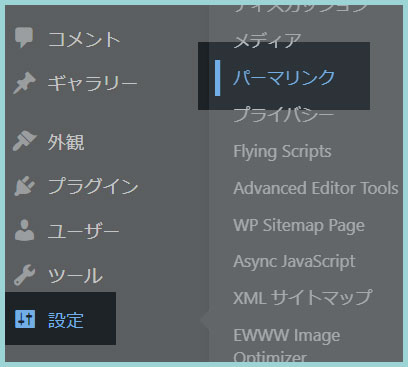This screenshot has height=367, width=408.
Task: Open the 外観 menu
Action: pos(66,142)
